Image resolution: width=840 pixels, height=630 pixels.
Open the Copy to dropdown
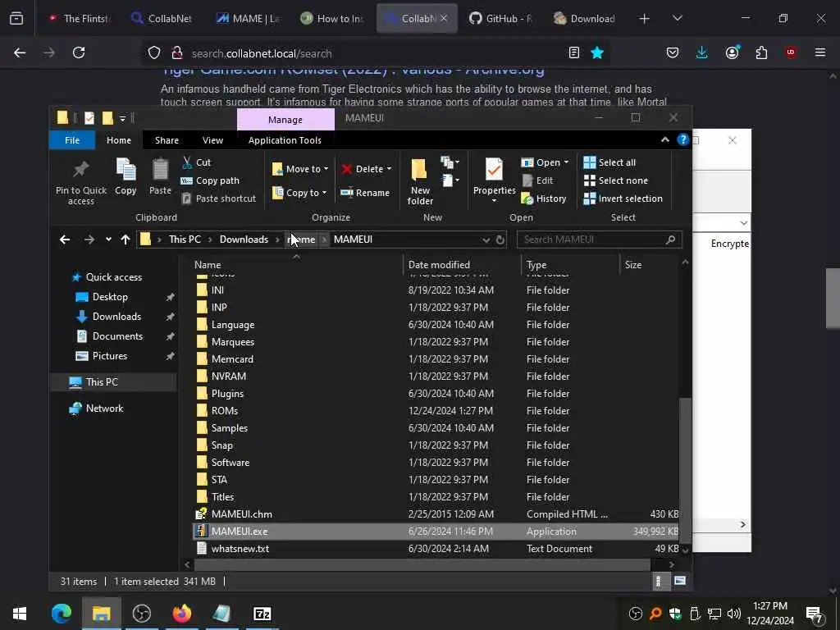299,193
